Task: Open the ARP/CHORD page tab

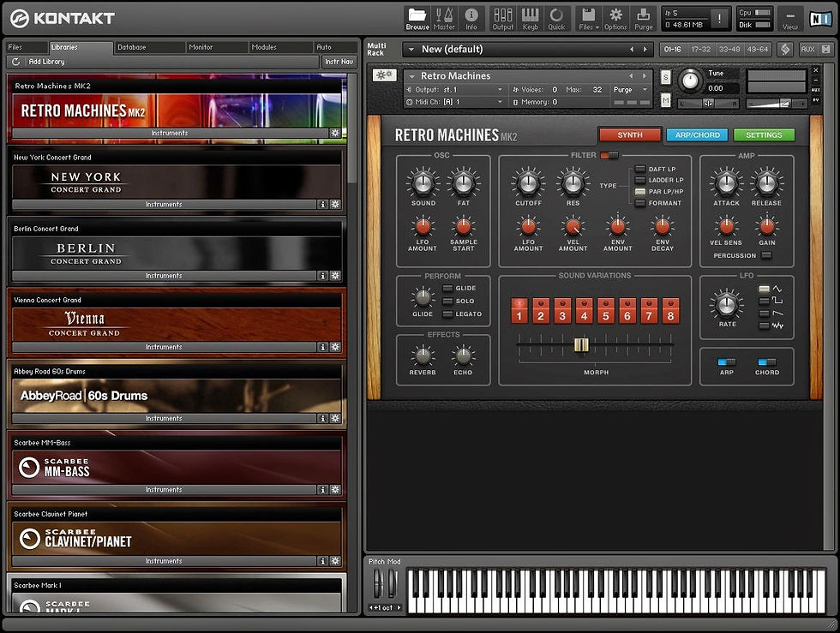Action: [x=697, y=134]
